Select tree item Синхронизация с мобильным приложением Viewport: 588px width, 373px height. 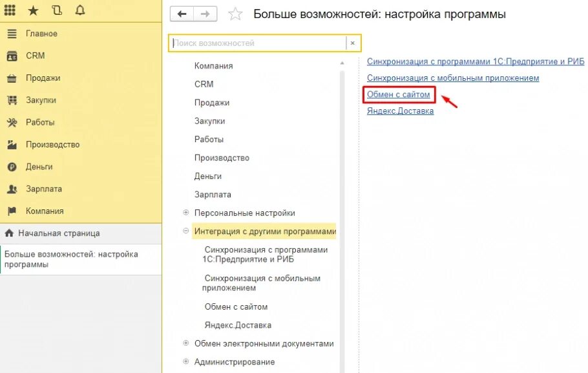262,283
